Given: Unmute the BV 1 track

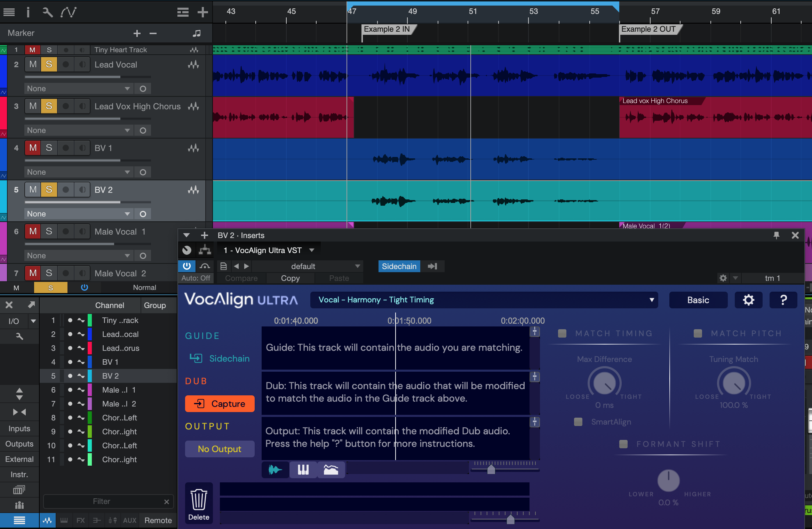Looking at the screenshot, I should 33,148.
